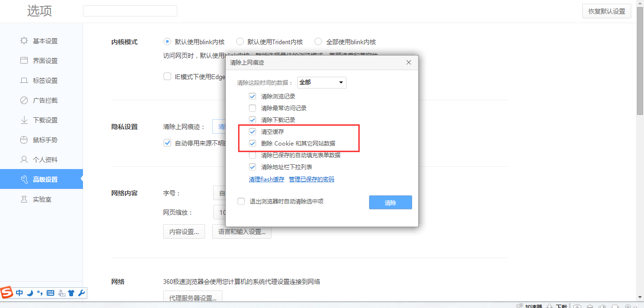
Task: Click 恢复默认设置 button
Action: point(607,11)
